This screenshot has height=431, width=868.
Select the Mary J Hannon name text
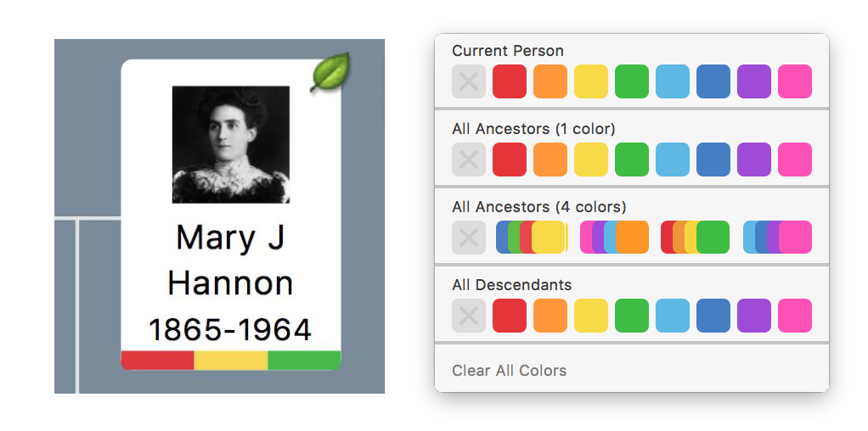point(230,260)
